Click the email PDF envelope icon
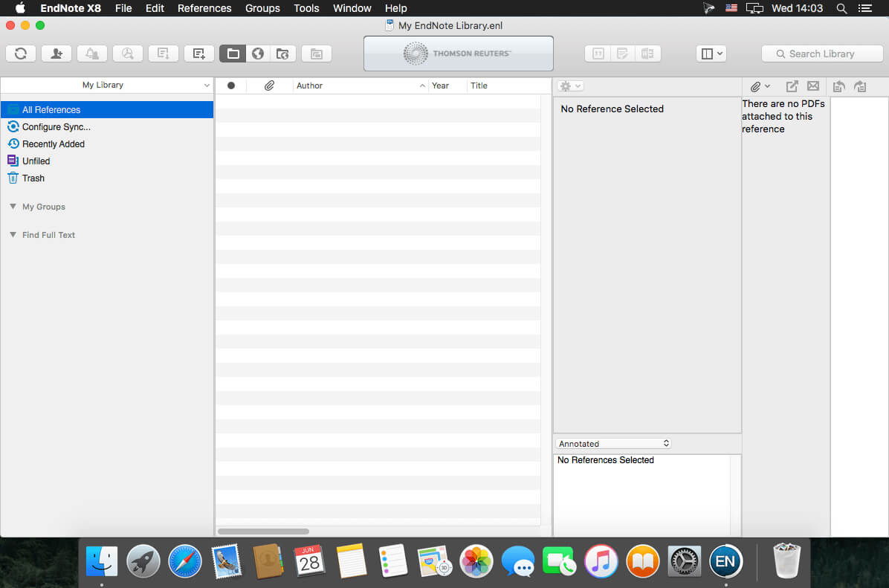 (812, 86)
